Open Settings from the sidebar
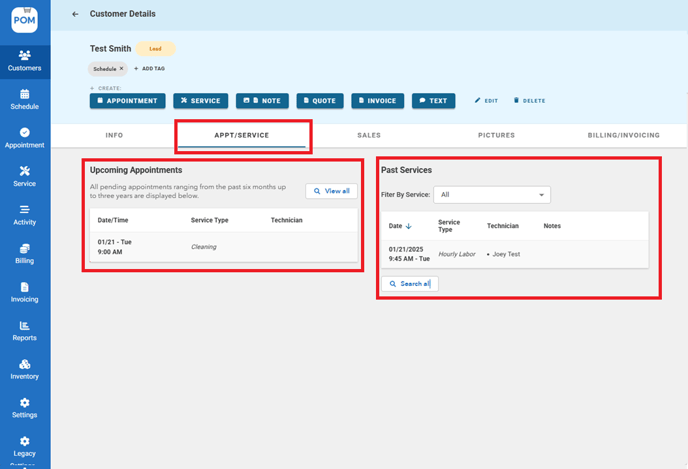 24,408
